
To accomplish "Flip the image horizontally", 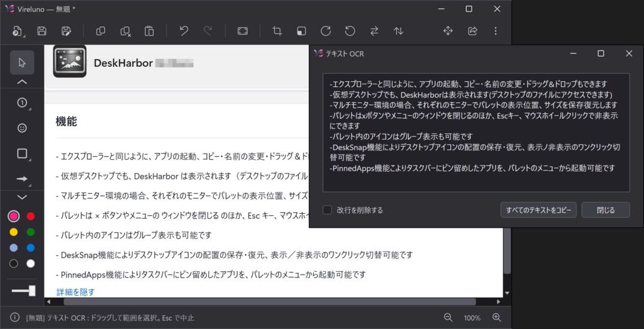I will coord(374,31).
